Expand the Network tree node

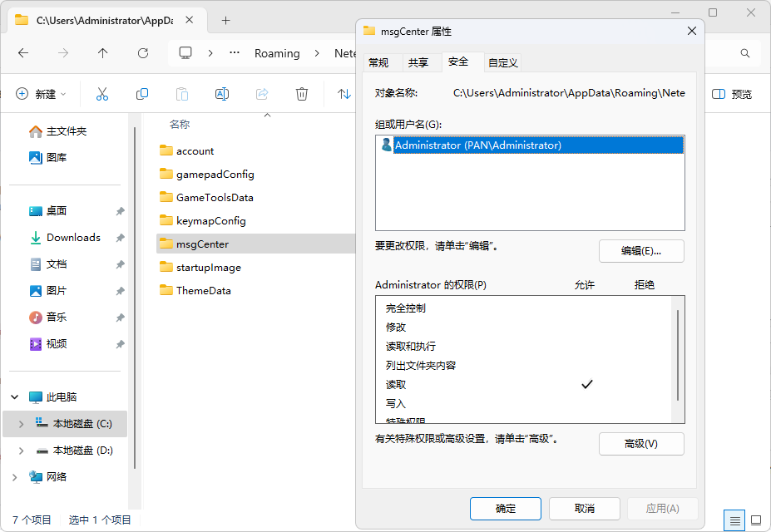click(15, 477)
